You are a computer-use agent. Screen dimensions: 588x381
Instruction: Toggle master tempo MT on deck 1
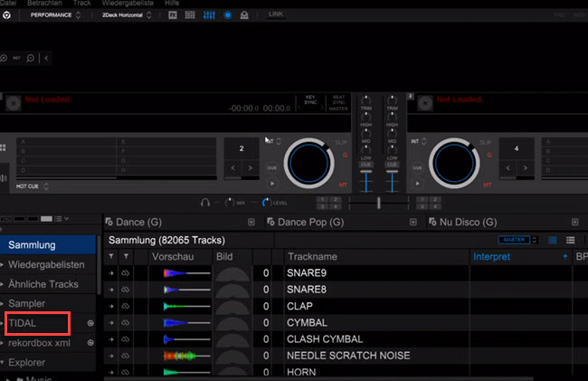(343, 185)
